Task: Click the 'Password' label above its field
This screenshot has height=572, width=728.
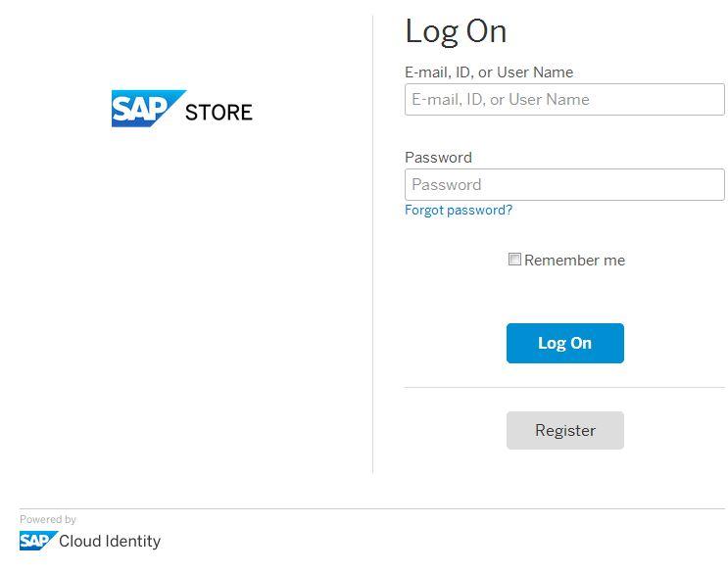Action: tap(438, 158)
